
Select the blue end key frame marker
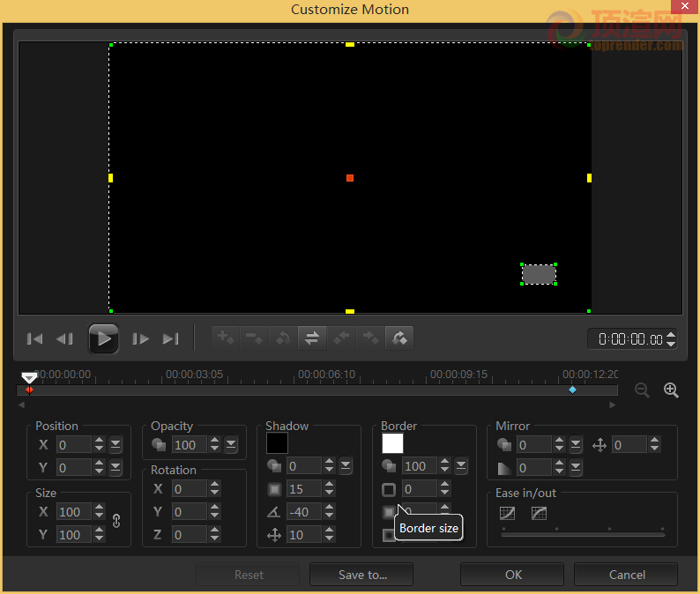coord(572,390)
